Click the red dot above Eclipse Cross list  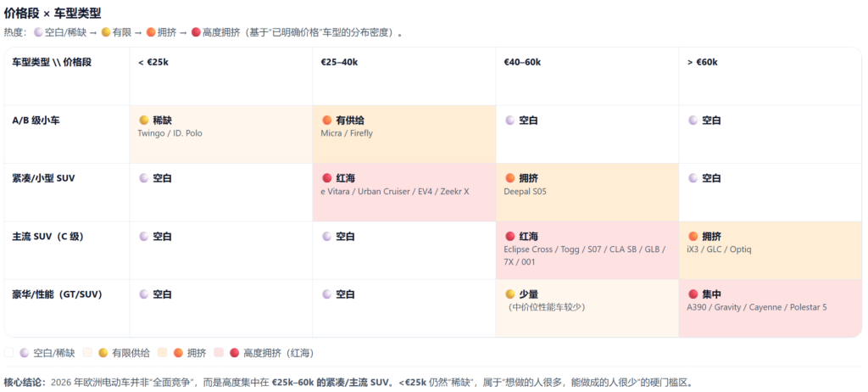click(510, 236)
